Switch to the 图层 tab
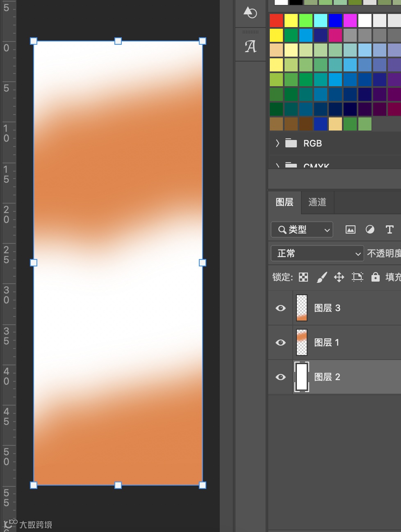This screenshot has height=532, width=401. click(285, 202)
